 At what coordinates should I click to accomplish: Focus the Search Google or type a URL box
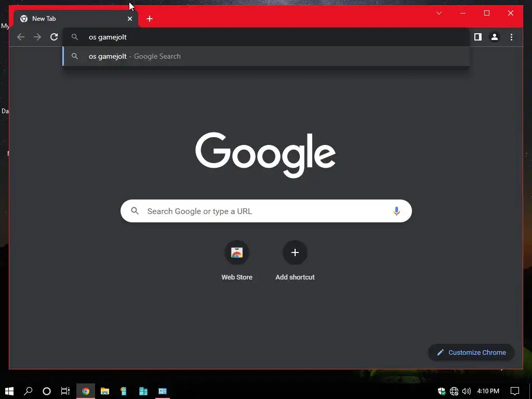(x=266, y=211)
